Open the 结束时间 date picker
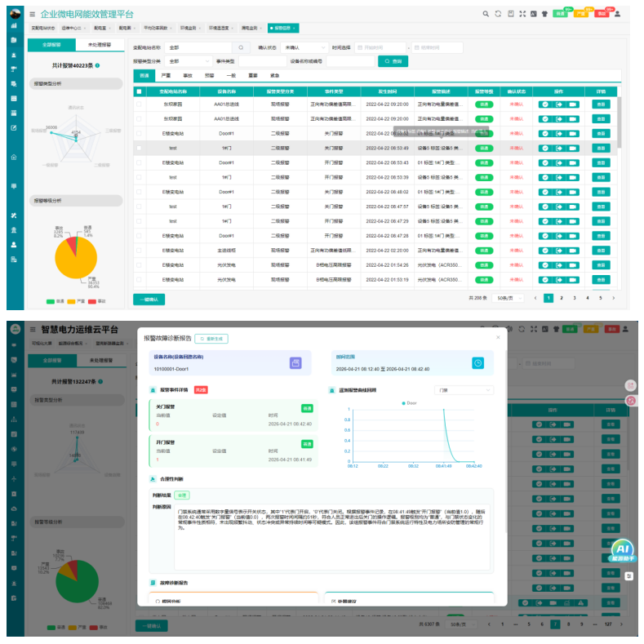644x644 pixels. click(x=437, y=47)
